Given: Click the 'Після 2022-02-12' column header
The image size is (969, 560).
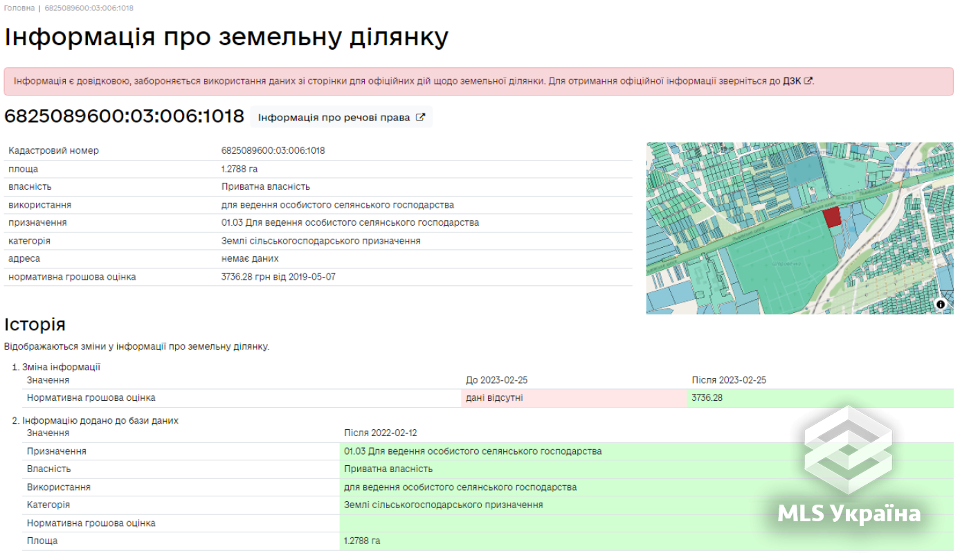Looking at the screenshot, I should (381, 433).
